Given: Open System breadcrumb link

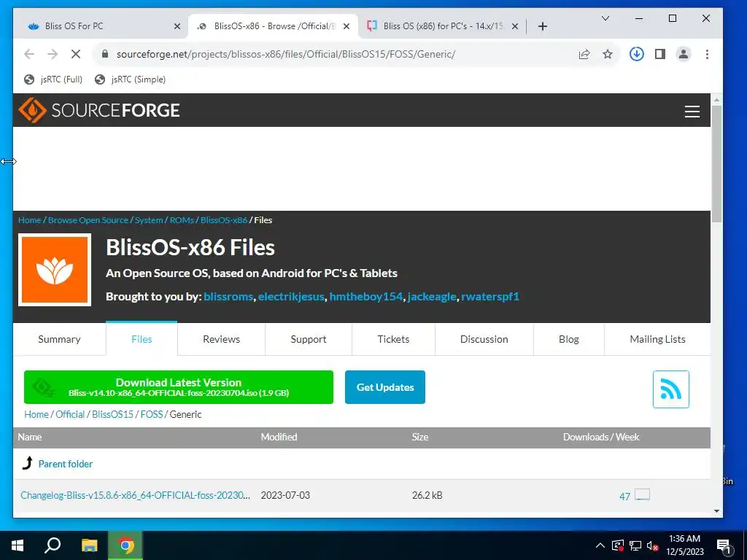Looking at the screenshot, I should (x=149, y=220).
